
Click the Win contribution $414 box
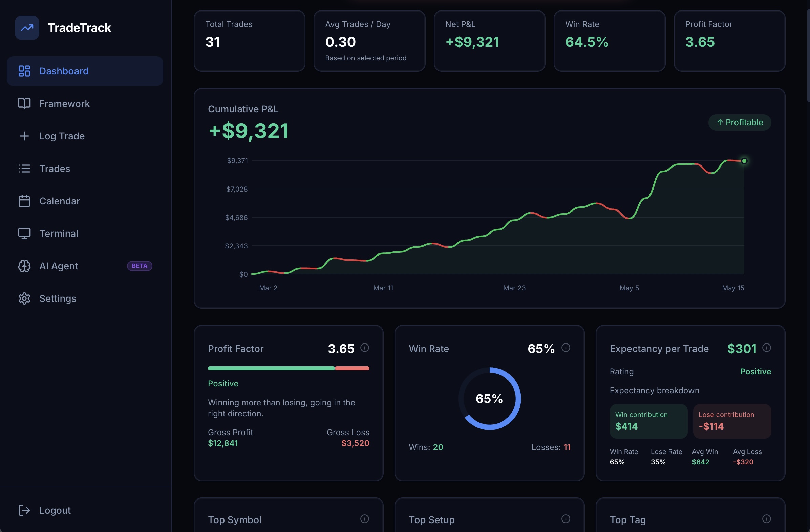pos(648,421)
